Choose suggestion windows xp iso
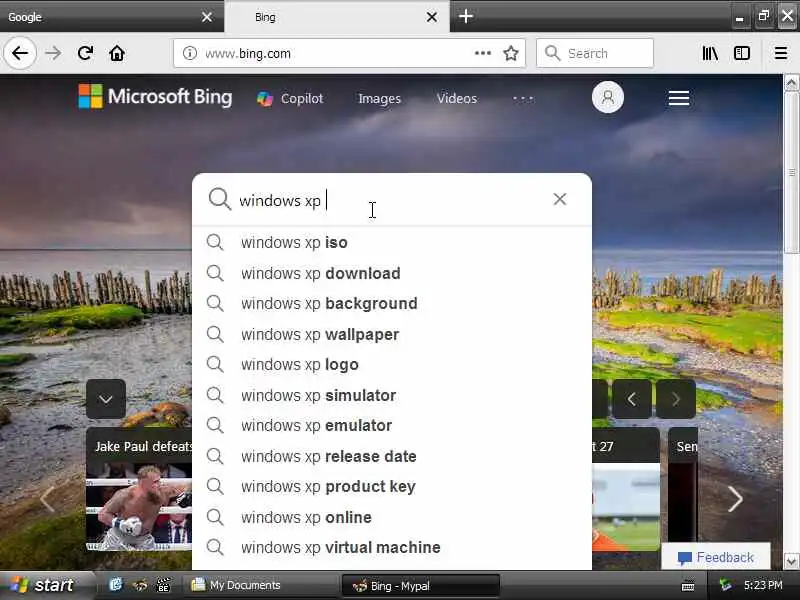 coord(392,242)
